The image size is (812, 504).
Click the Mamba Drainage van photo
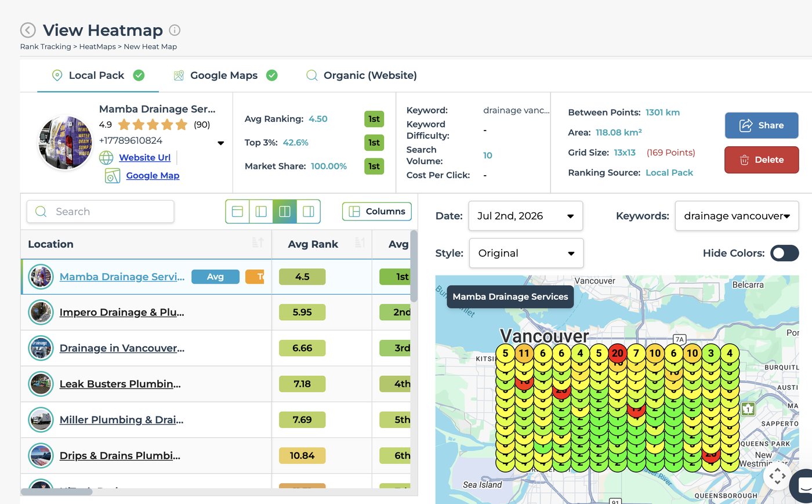point(65,143)
